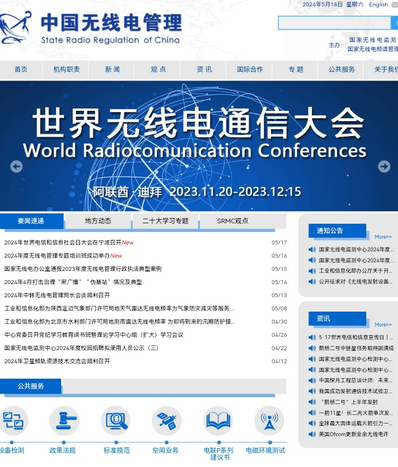The image size is (398, 467).
Task: Click the World Radiocommunication Conferences banner image
Action: coord(199,146)
